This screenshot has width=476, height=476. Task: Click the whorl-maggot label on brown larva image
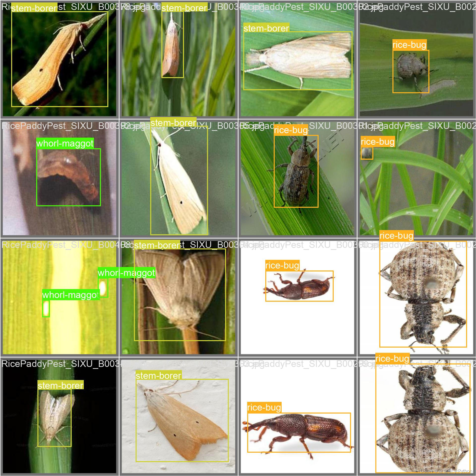point(65,144)
